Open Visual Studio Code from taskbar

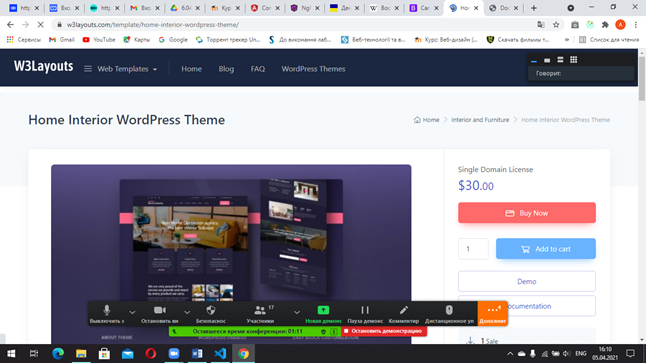[x=220, y=354]
